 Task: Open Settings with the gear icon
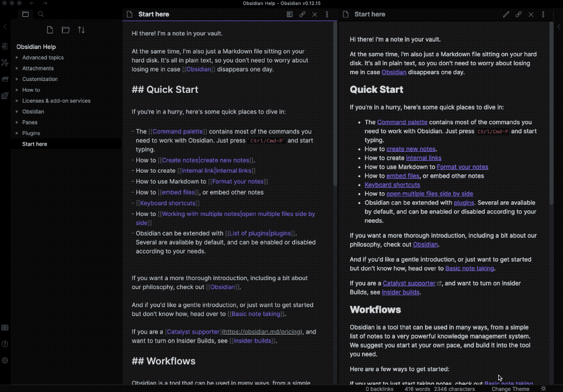[x=5, y=361]
